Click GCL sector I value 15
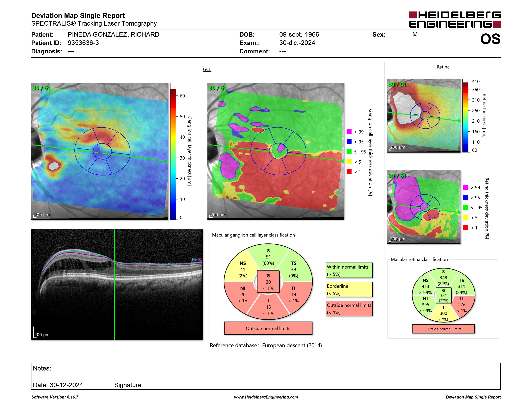 tap(268, 307)
